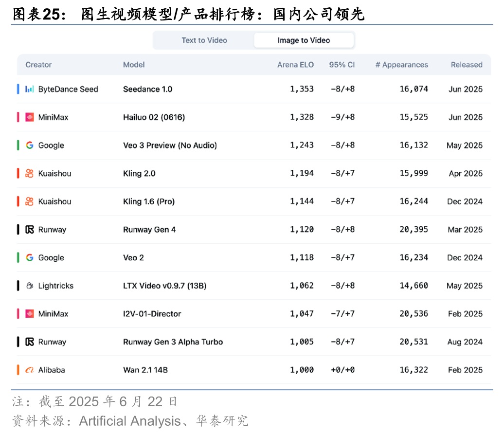Select the Seedance 1.0 model name
Screen dimensions: 504x434
(147, 89)
